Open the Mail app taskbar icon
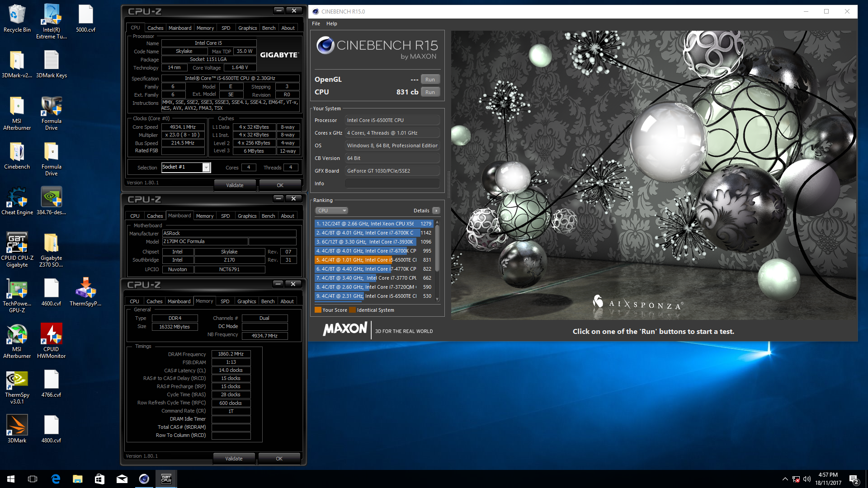Image resolution: width=868 pixels, height=488 pixels. pyautogui.click(x=122, y=479)
